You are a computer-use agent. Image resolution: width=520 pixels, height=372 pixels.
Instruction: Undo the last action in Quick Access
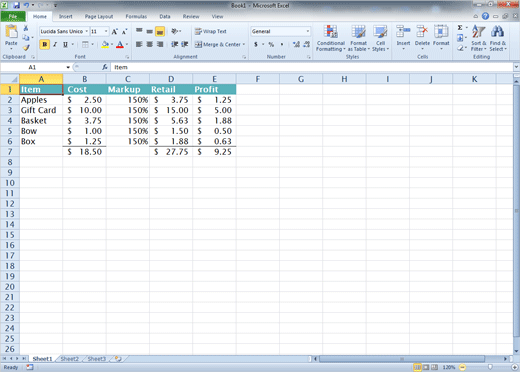click(x=26, y=5)
